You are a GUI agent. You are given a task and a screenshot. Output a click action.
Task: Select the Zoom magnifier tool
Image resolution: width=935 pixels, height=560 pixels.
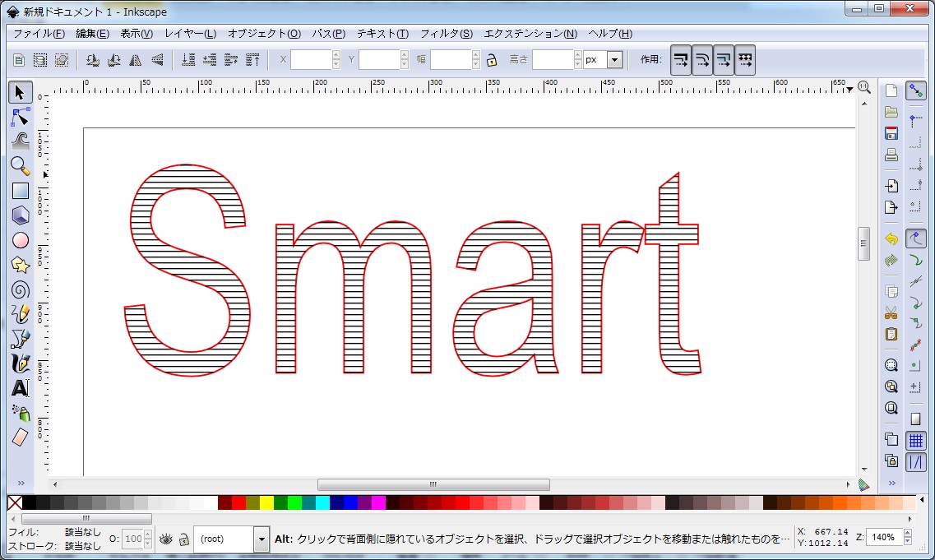20,166
